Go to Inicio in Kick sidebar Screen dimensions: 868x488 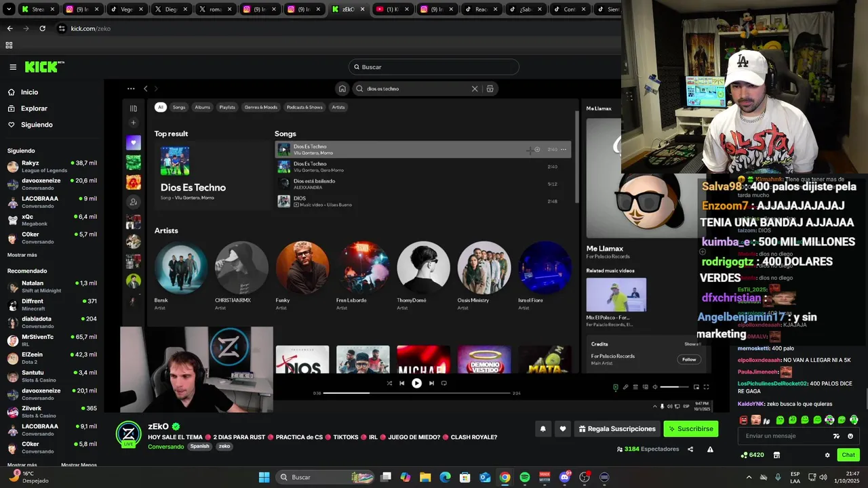(29, 92)
